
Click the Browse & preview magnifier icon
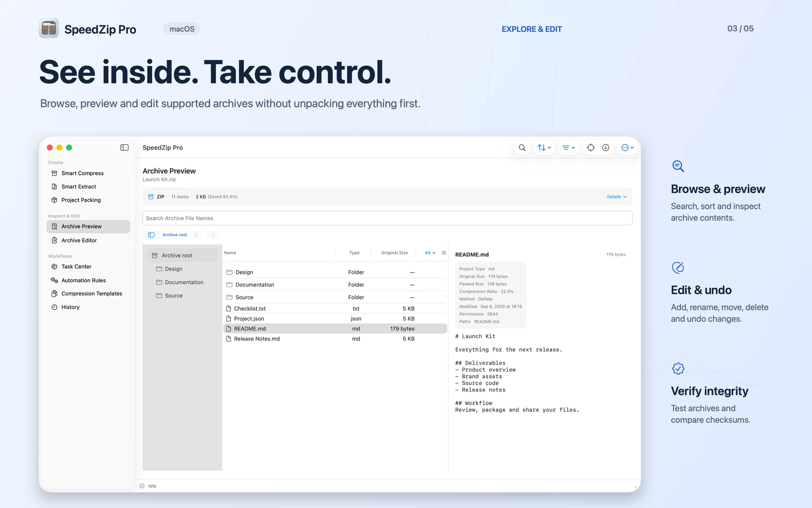(x=678, y=166)
